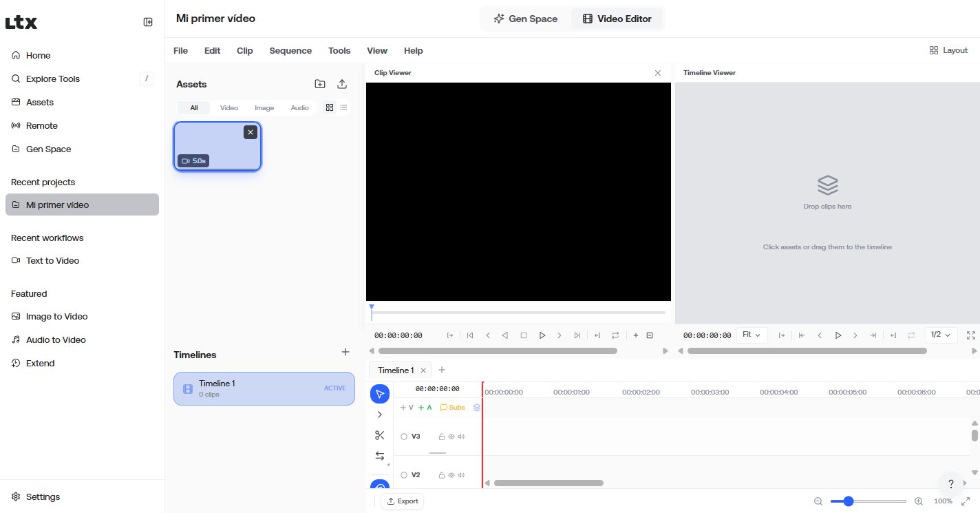
Task: Toggle loop playback in Clip Viewer
Action: point(615,335)
